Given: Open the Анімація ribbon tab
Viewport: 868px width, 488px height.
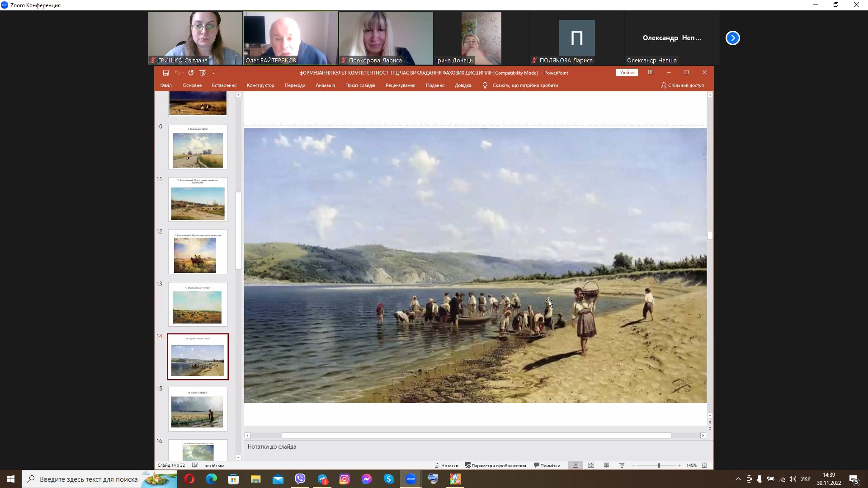Looking at the screenshot, I should pyautogui.click(x=325, y=85).
